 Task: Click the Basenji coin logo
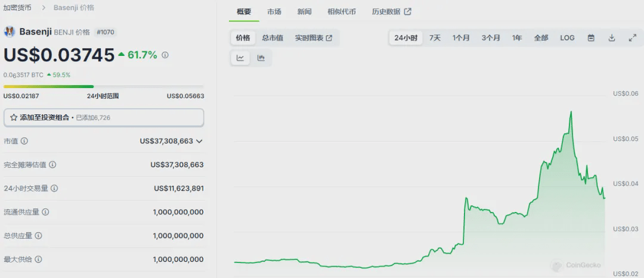point(10,32)
